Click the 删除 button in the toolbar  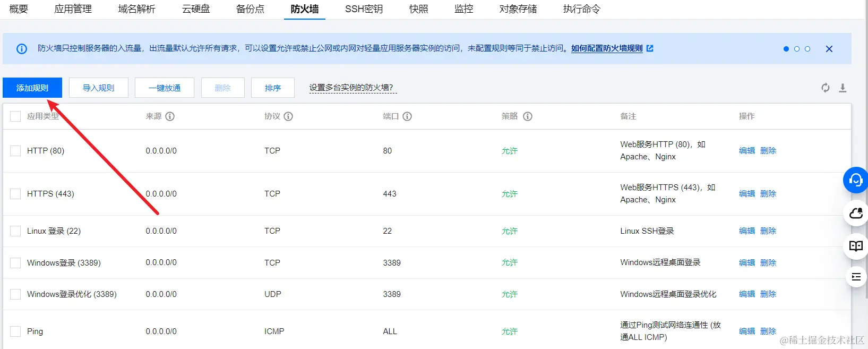click(223, 88)
